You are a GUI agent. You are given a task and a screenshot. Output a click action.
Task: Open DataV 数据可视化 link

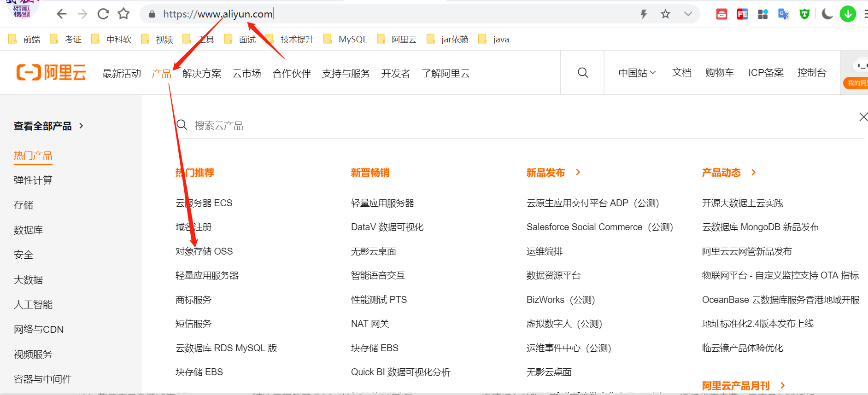[387, 227]
